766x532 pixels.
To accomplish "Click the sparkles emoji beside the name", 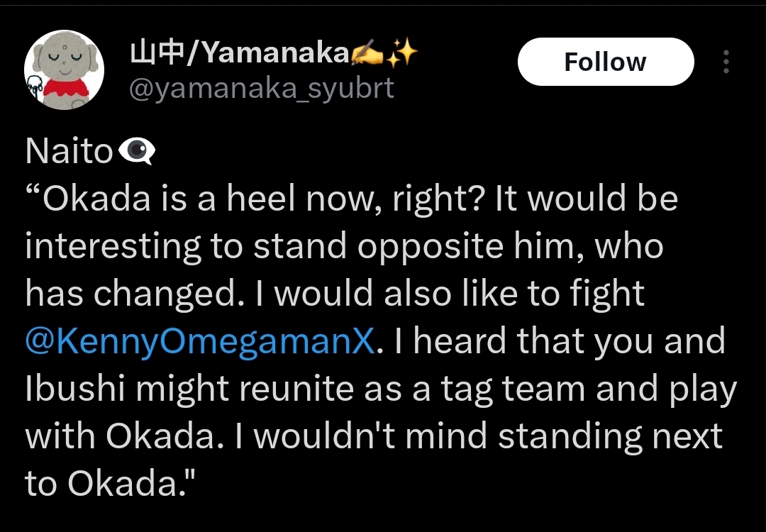I will pyautogui.click(x=403, y=52).
